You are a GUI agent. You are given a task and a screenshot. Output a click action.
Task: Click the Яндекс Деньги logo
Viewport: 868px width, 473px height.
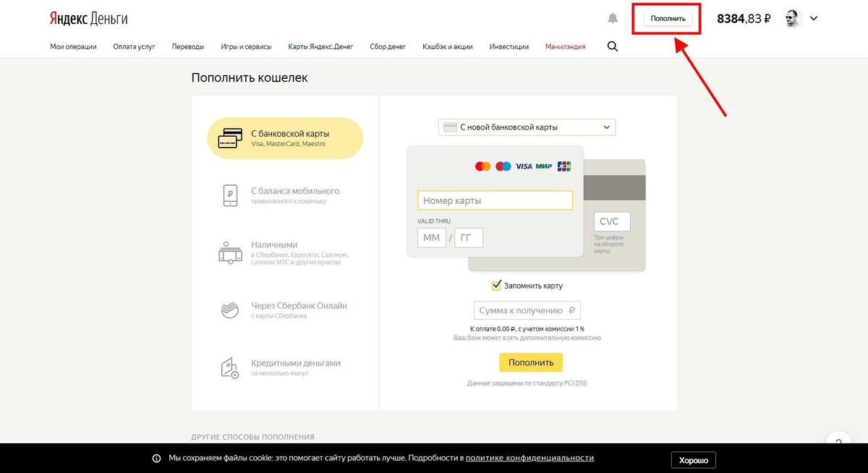pyautogui.click(x=88, y=19)
